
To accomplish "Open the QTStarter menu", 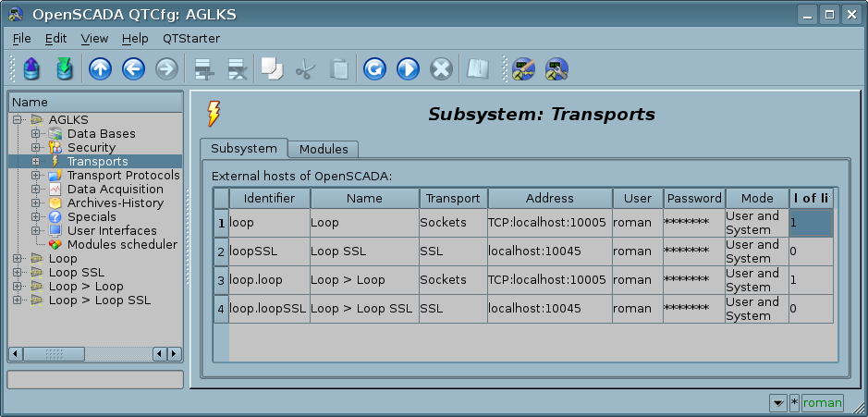I will [190, 39].
